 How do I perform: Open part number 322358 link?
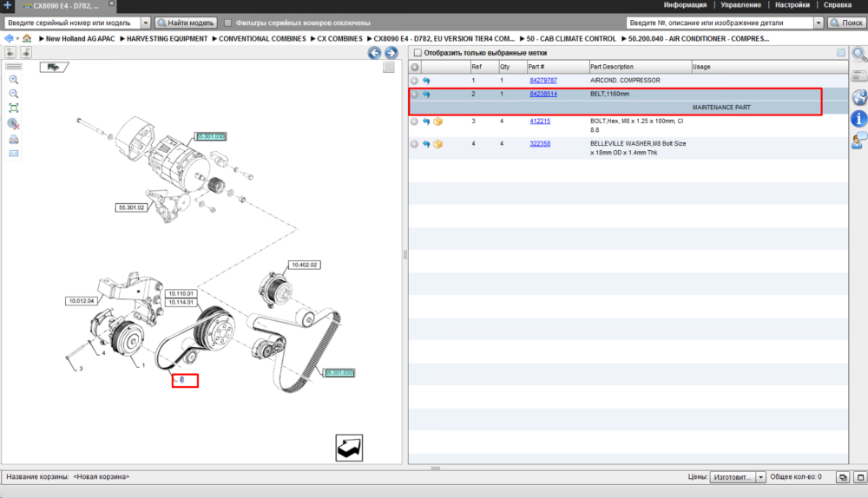540,144
